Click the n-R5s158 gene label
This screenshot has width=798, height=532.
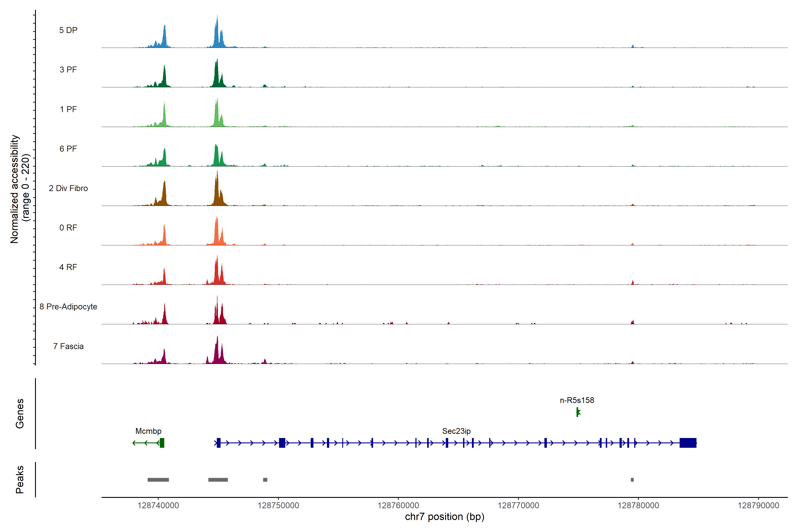(577, 400)
